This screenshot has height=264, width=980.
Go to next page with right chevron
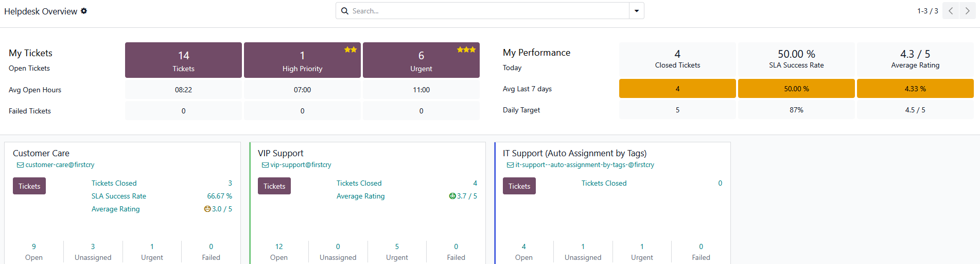967,11
